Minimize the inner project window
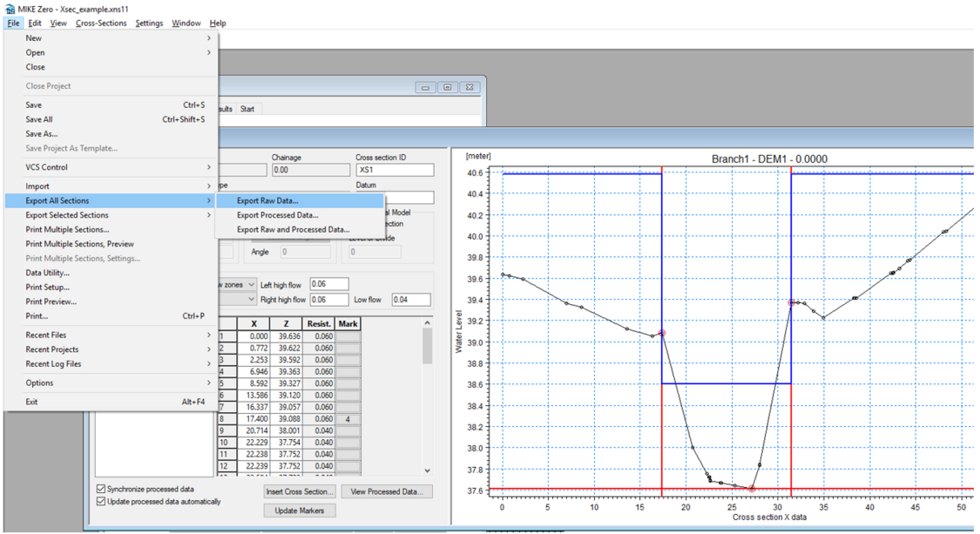The height and width of the screenshot is (534, 980). pos(425,87)
